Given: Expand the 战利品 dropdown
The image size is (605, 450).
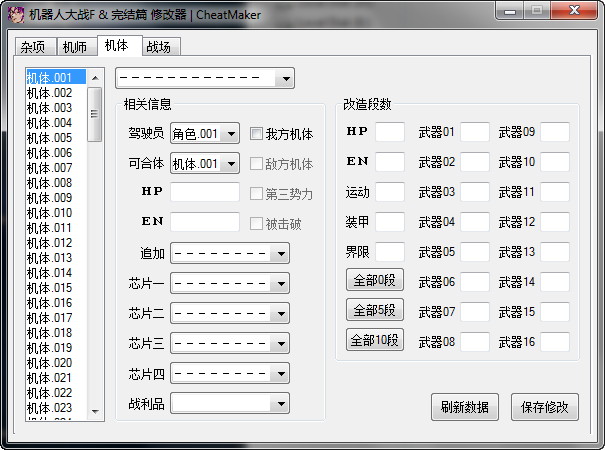Looking at the screenshot, I should coord(280,404).
